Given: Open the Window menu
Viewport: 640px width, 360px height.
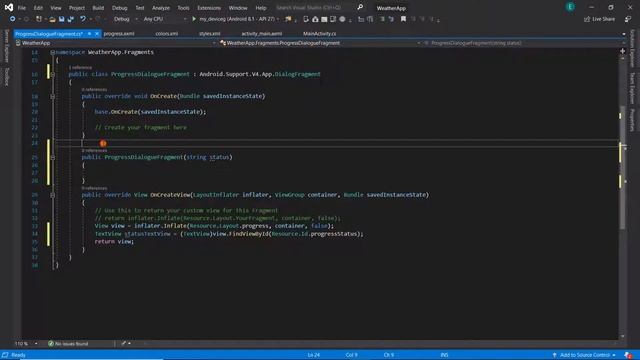Looking at the screenshot, I should click(238, 8).
